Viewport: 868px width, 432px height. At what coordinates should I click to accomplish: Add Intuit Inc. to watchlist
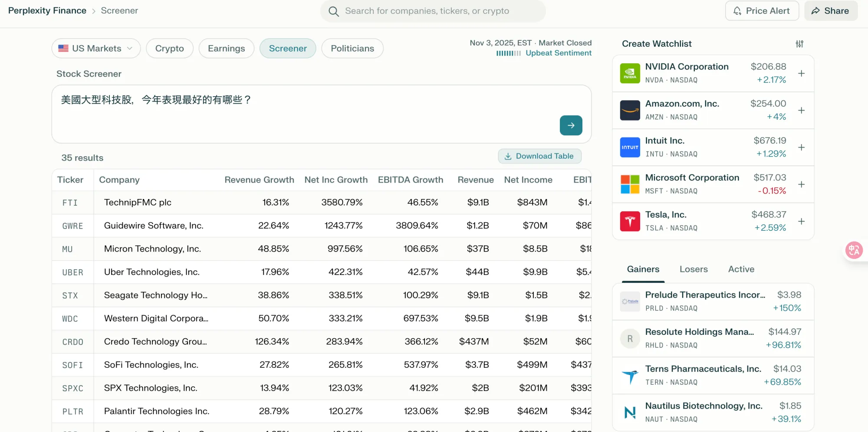click(x=801, y=147)
